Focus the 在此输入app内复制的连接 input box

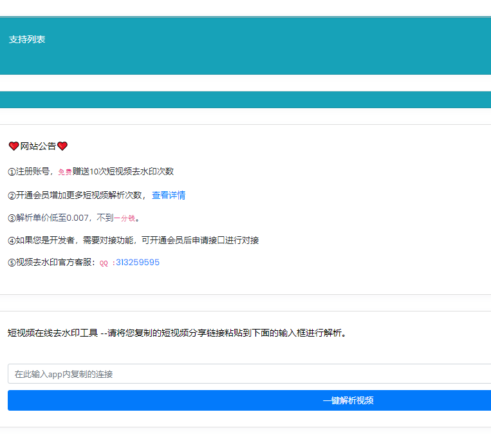[249, 374]
